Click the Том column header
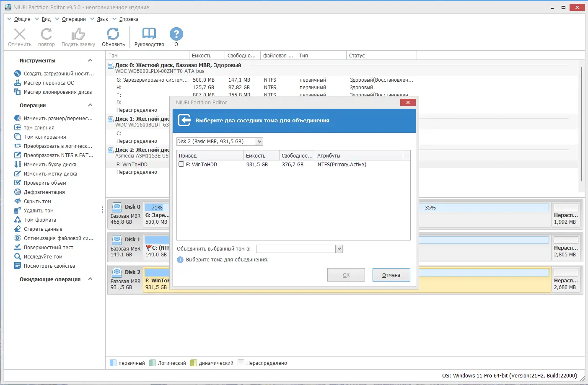The height and width of the screenshot is (385, 588). coord(147,55)
